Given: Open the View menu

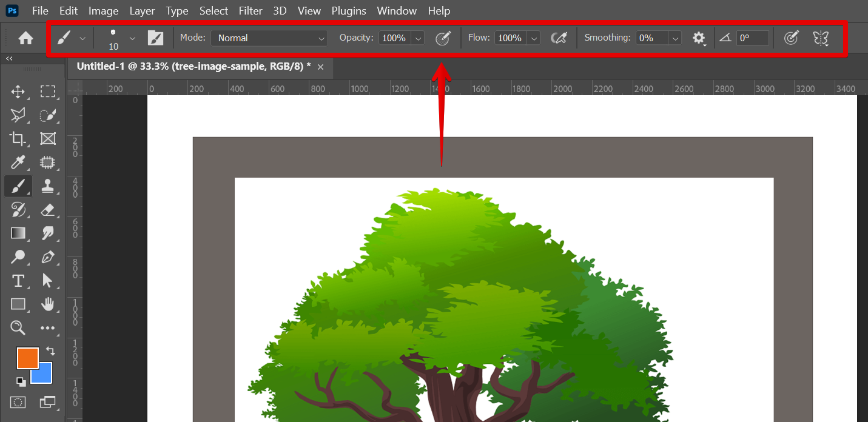Looking at the screenshot, I should [309, 11].
